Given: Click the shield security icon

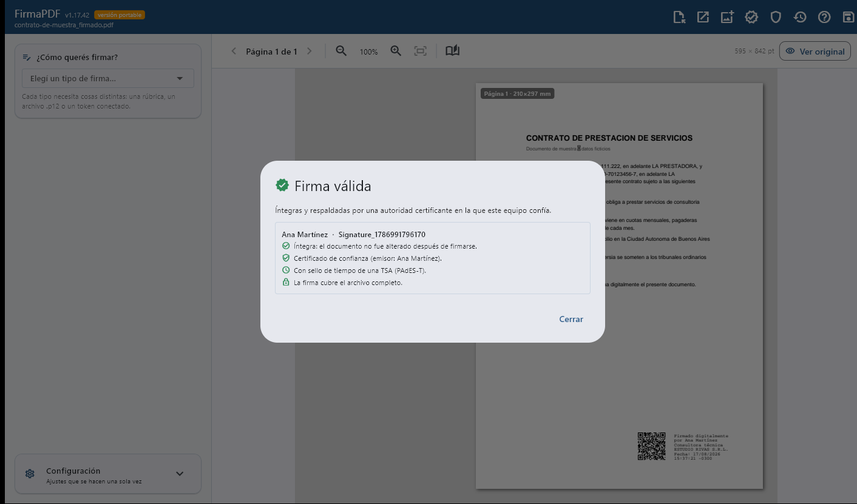Looking at the screenshot, I should pyautogui.click(x=776, y=18).
